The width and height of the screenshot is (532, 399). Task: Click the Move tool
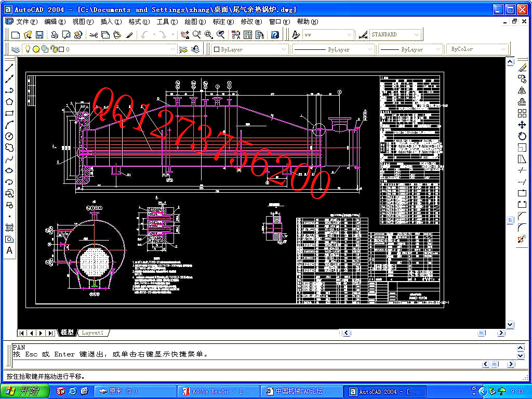click(x=522, y=125)
